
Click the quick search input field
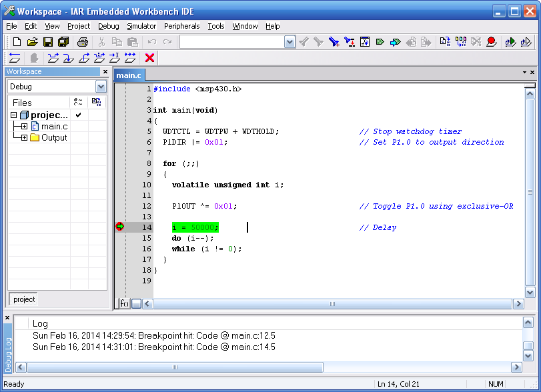coord(232,42)
